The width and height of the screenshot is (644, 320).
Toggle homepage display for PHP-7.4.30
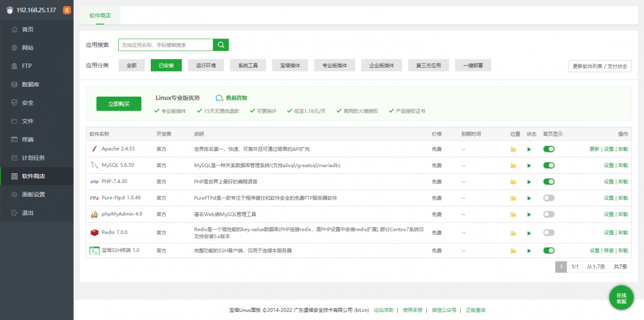[549, 181]
